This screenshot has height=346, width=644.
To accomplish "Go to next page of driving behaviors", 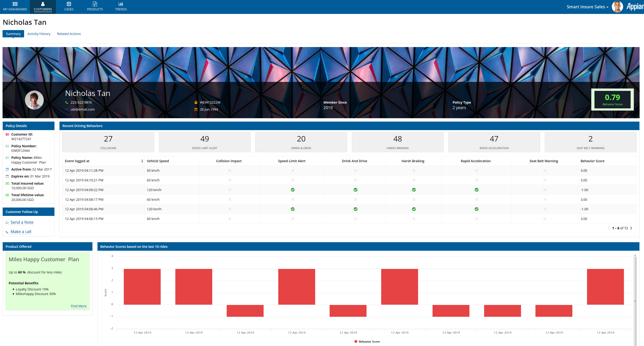I will click(x=631, y=228).
